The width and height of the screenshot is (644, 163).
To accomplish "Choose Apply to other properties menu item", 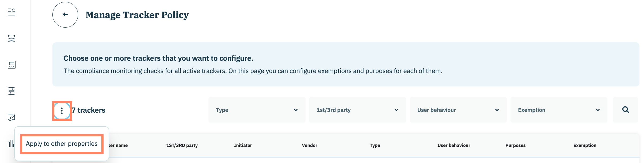I will (62, 144).
